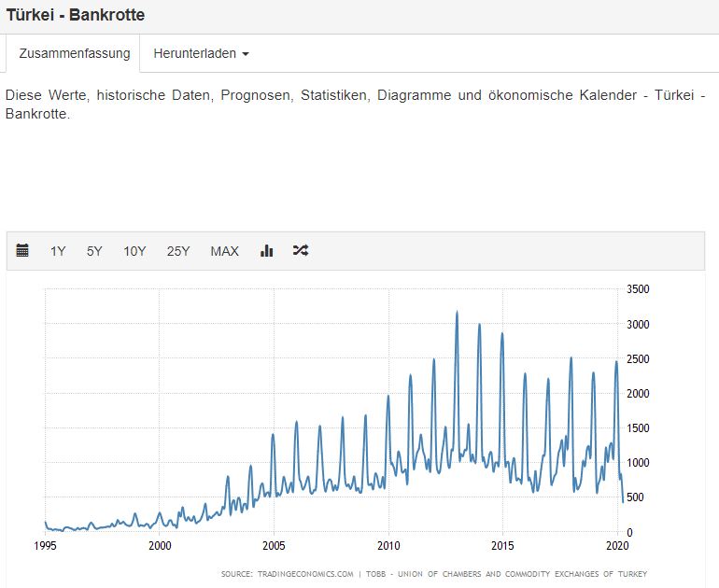Select the 10Y time range
Viewport: 719px width, 588px height.
click(x=134, y=251)
